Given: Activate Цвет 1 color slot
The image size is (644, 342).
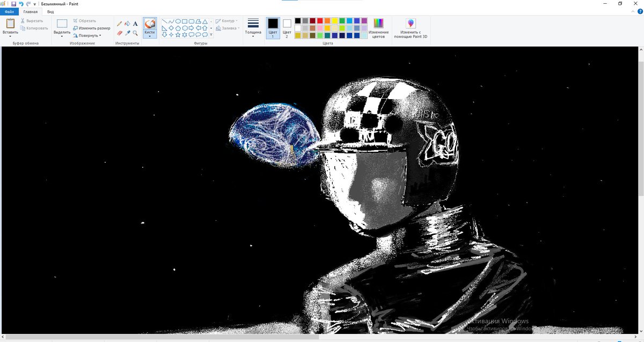Looking at the screenshot, I should coord(273,28).
